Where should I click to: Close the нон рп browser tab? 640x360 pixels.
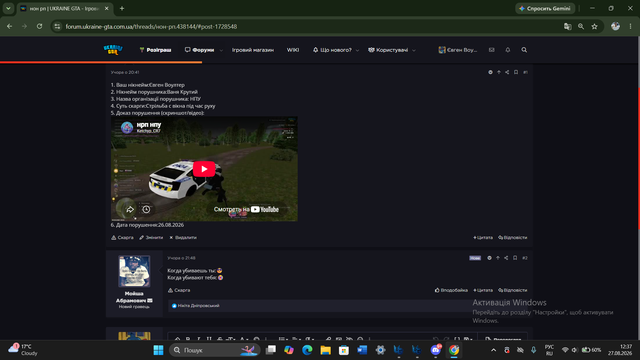[107, 8]
